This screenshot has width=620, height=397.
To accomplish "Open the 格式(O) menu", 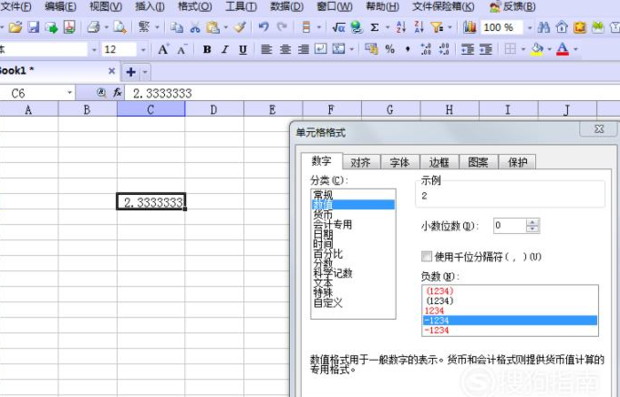I will [195, 6].
